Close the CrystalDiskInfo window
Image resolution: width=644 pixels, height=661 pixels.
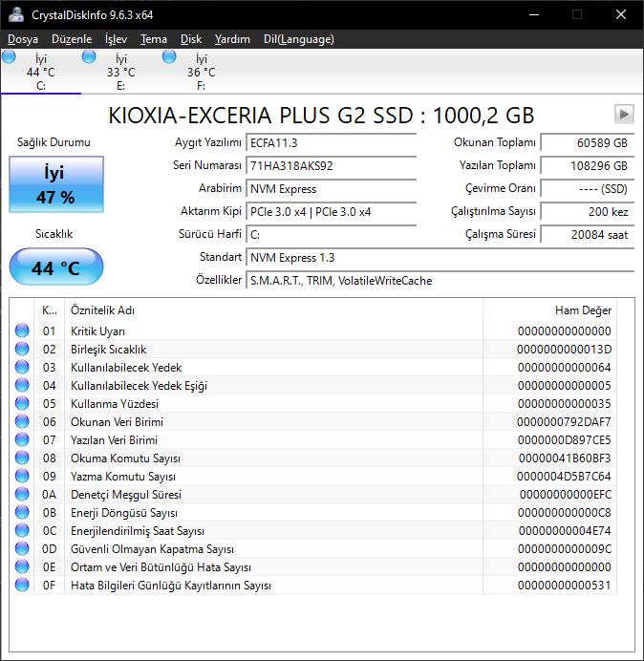pos(621,14)
